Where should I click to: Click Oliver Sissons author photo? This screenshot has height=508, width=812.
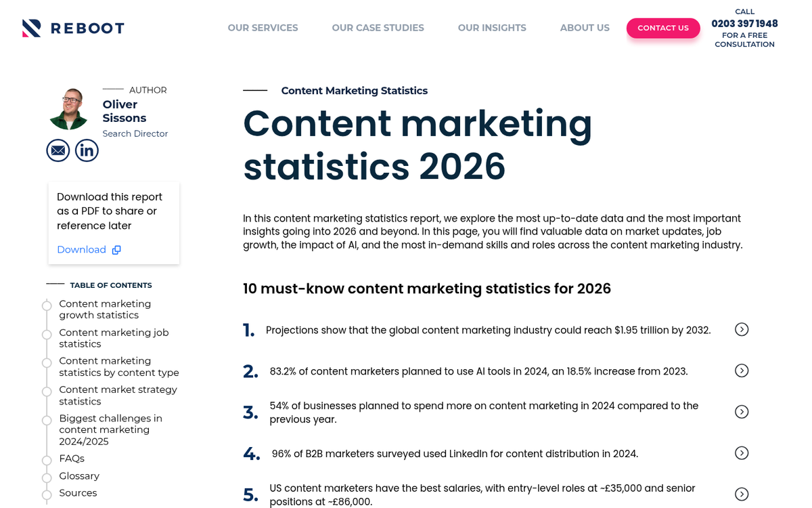click(x=68, y=108)
